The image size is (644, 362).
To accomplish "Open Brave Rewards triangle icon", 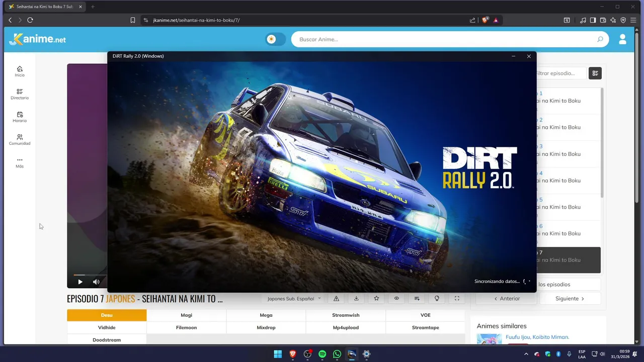I will point(496,20).
